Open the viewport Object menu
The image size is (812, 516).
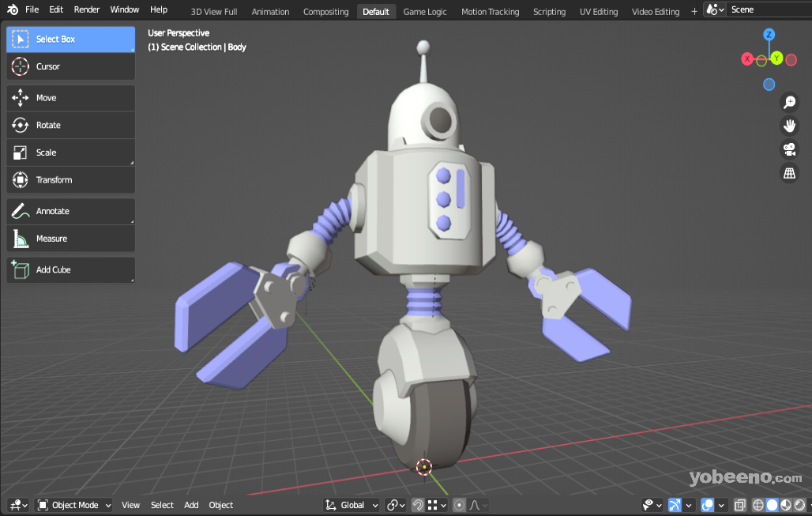click(x=220, y=505)
